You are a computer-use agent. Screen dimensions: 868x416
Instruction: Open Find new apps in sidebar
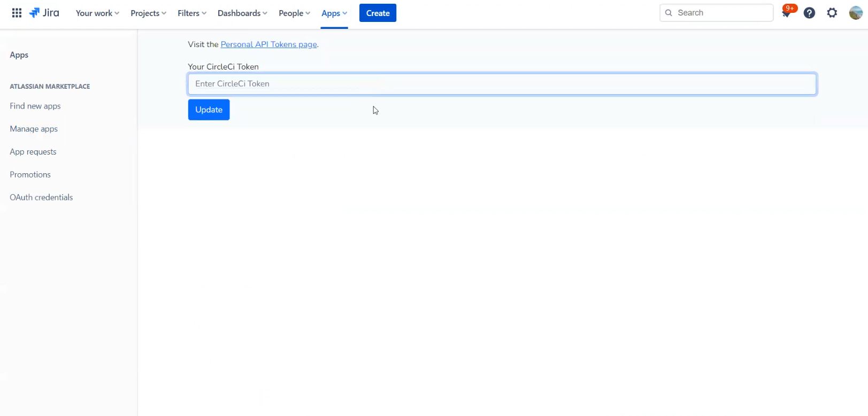tap(35, 106)
